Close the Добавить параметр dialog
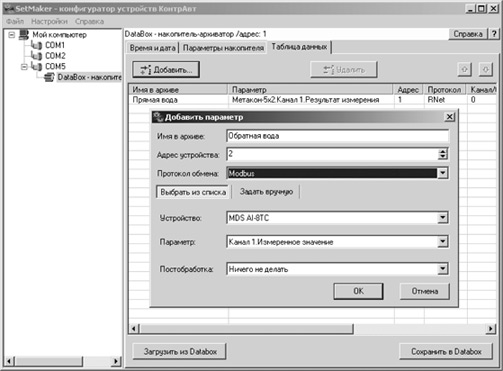This screenshot has width=503, height=371. click(x=449, y=117)
